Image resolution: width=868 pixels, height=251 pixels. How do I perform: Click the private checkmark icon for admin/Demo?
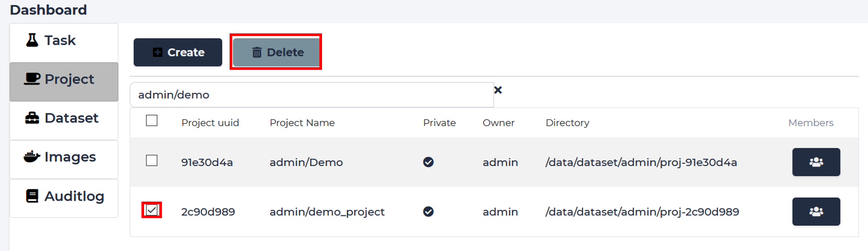(428, 162)
